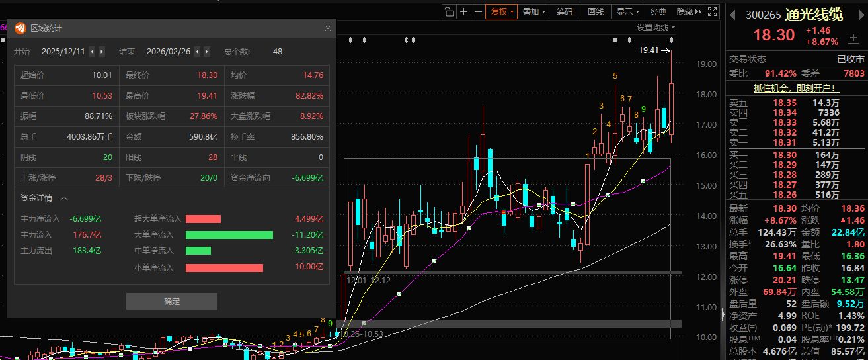Viewport: 868px width, 360px height.
Task: Click the 确定 button
Action: point(171,301)
